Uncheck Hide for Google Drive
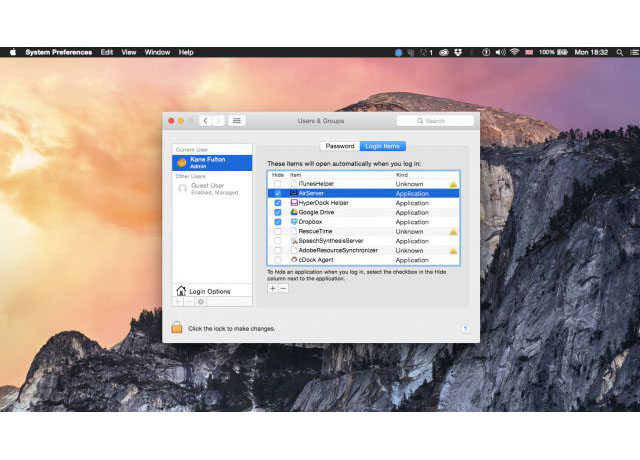 [x=278, y=212]
